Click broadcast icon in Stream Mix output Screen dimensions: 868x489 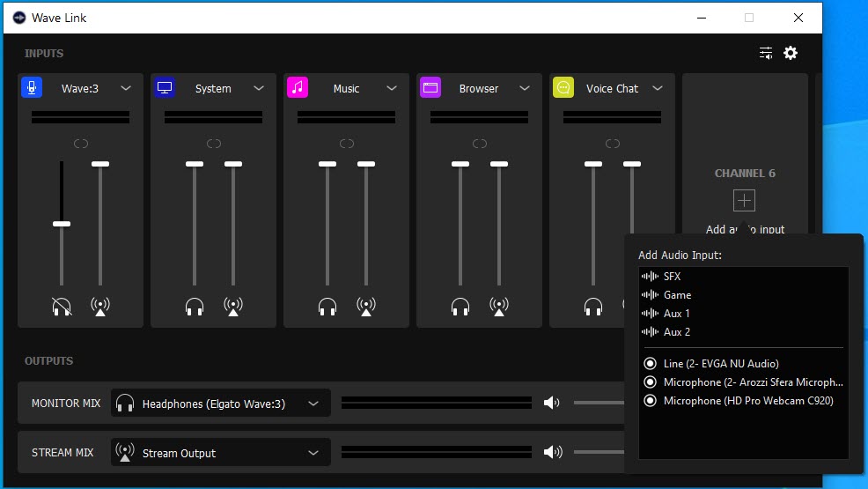point(125,452)
